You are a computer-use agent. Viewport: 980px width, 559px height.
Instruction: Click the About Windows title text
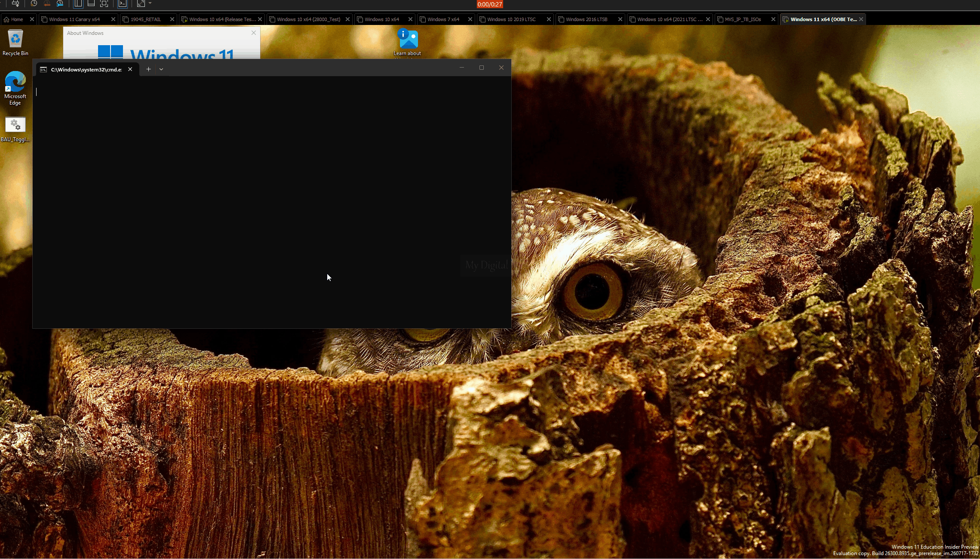tap(85, 33)
